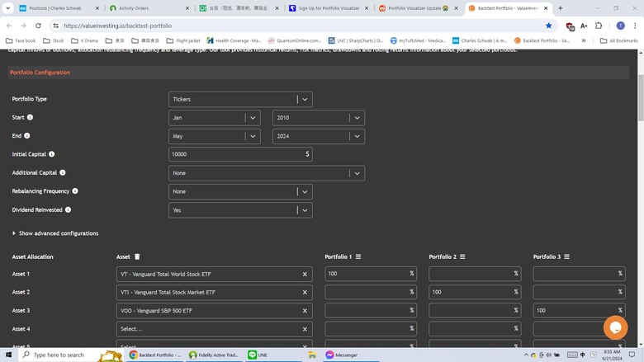Open browser extensions puzzle icon

coord(599,26)
